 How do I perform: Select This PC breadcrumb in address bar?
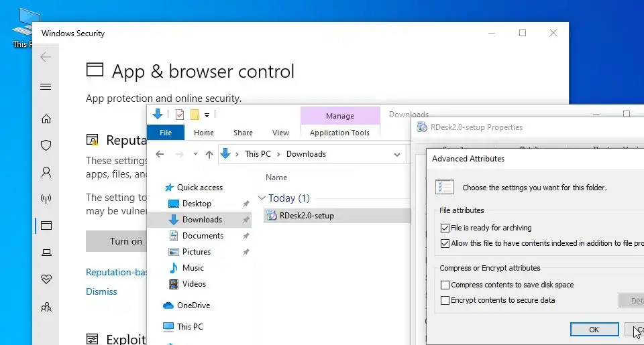258,154
